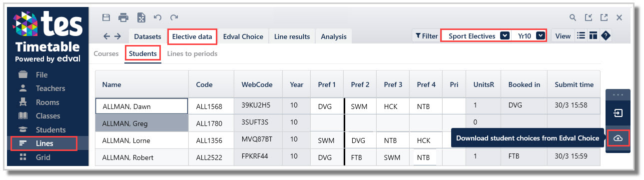Open Teachers in the sidebar
The image size is (644, 180).
coord(50,88)
